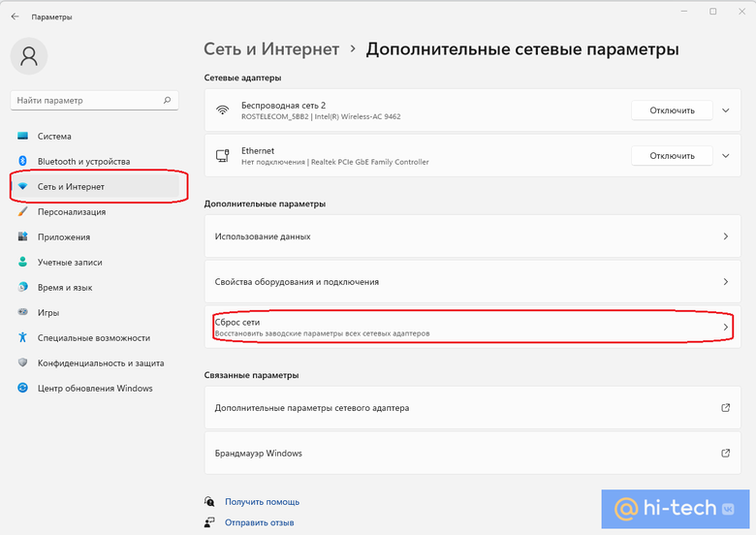Viewport: 756px width, 535px height.
Task: Click the Приложения apps icon
Action: pyautogui.click(x=22, y=236)
